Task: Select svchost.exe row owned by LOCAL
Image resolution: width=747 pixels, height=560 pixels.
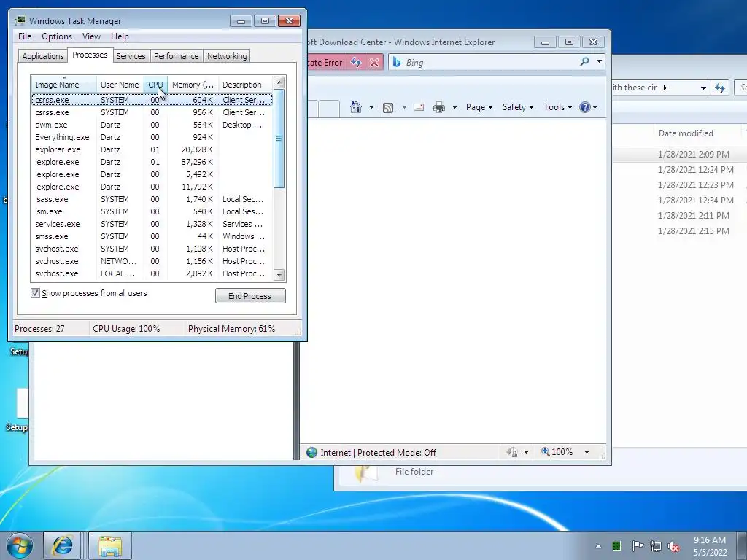Action: point(152,273)
